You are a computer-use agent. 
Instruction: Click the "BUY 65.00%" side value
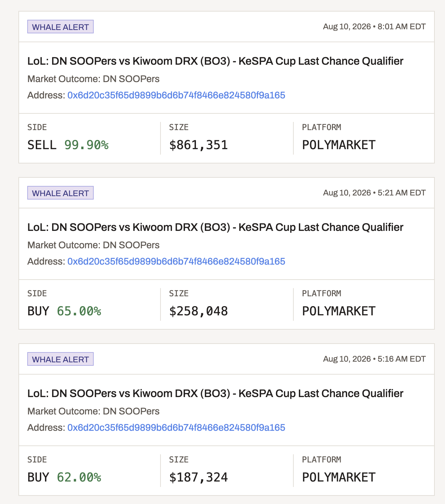64,311
